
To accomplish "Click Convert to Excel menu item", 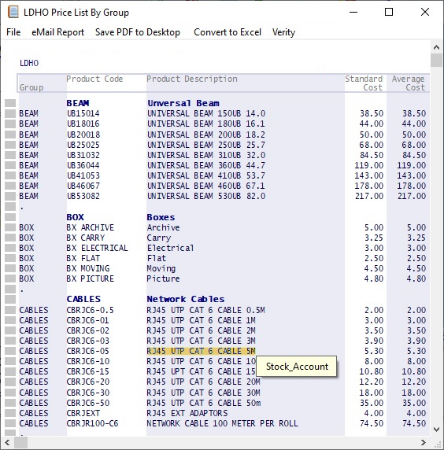I will (227, 32).
